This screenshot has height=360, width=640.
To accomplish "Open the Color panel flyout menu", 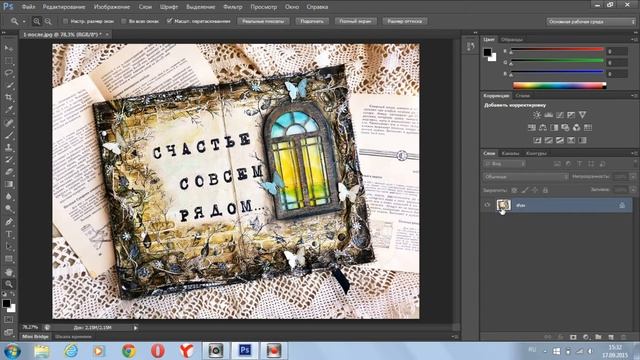I will (x=634, y=40).
